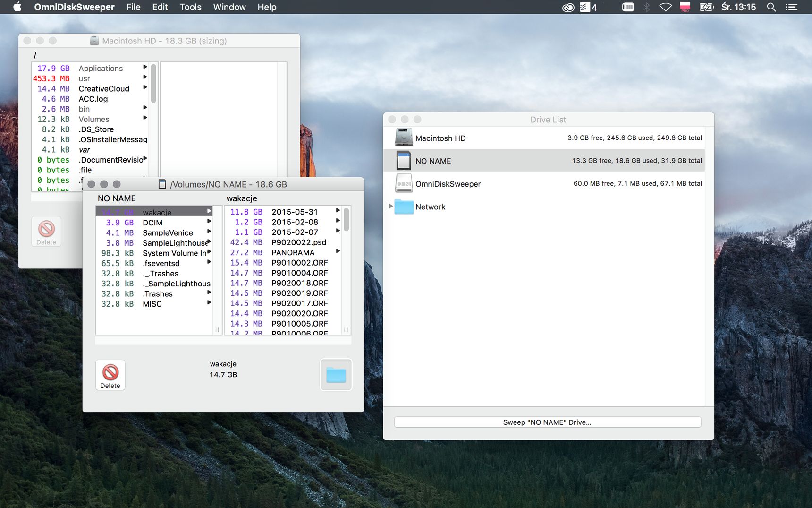Expand the Network disclosure triangle
Screen dimensions: 812x508
pos(390,206)
